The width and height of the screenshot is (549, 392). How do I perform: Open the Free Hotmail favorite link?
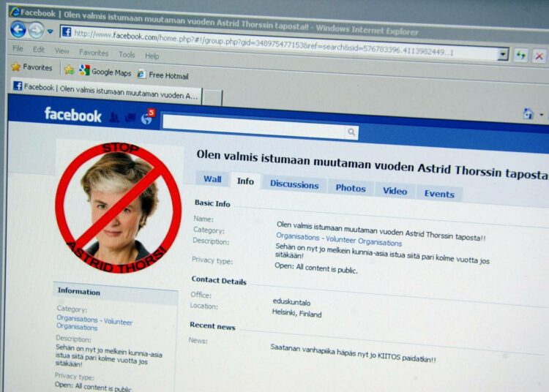(x=163, y=75)
